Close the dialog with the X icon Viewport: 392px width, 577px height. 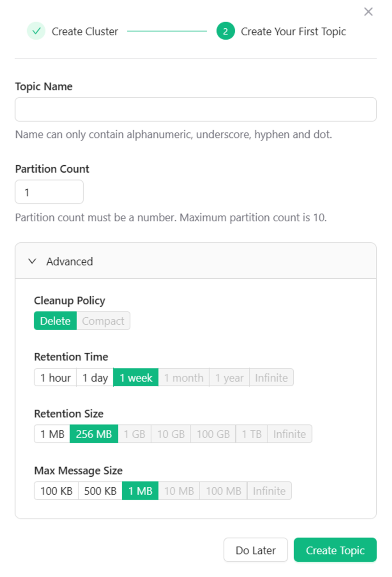tap(368, 12)
